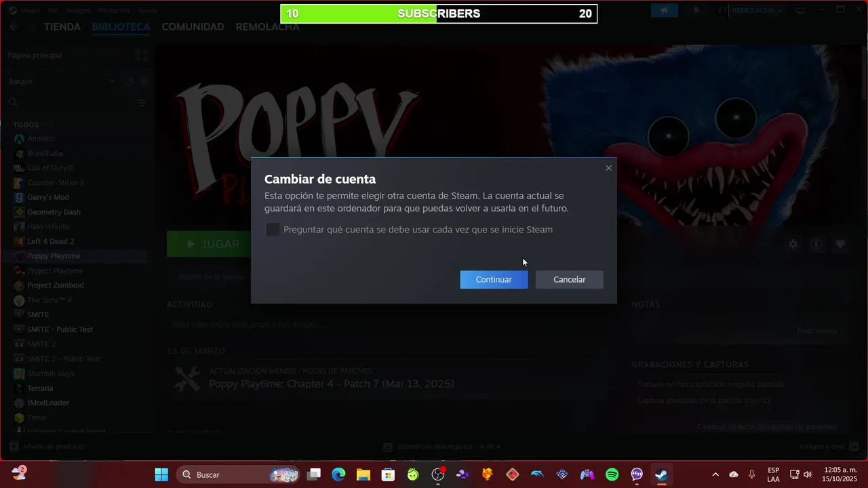The width and height of the screenshot is (868, 488).
Task: Click the recent activity clock filter icon
Action: point(130,81)
